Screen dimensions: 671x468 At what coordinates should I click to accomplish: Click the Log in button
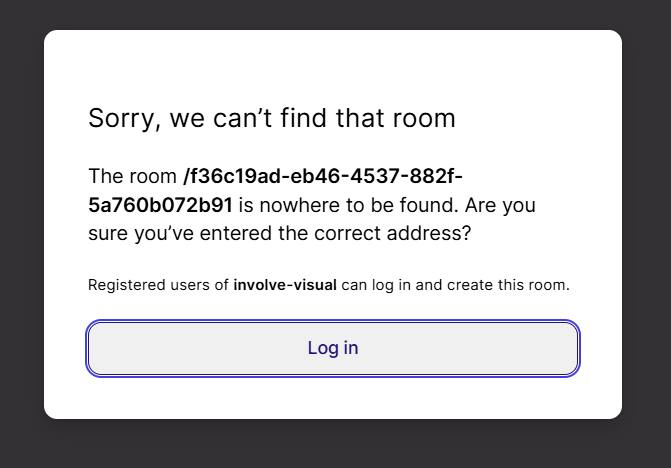[x=333, y=349]
